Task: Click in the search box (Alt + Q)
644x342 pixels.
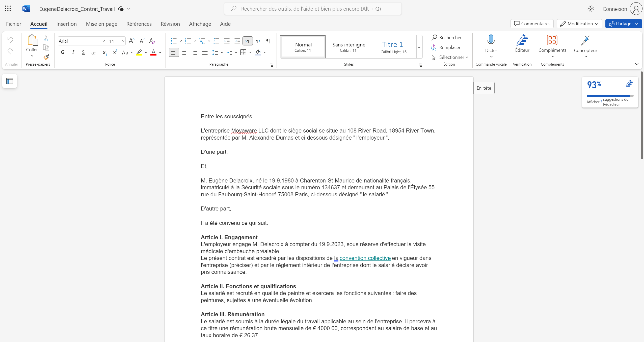Action: coord(313,9)
